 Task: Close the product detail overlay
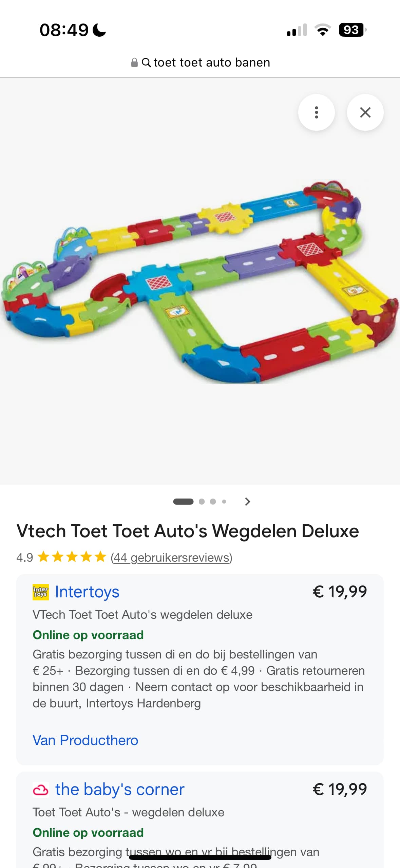pyautogui.click(x=365, y=112)
